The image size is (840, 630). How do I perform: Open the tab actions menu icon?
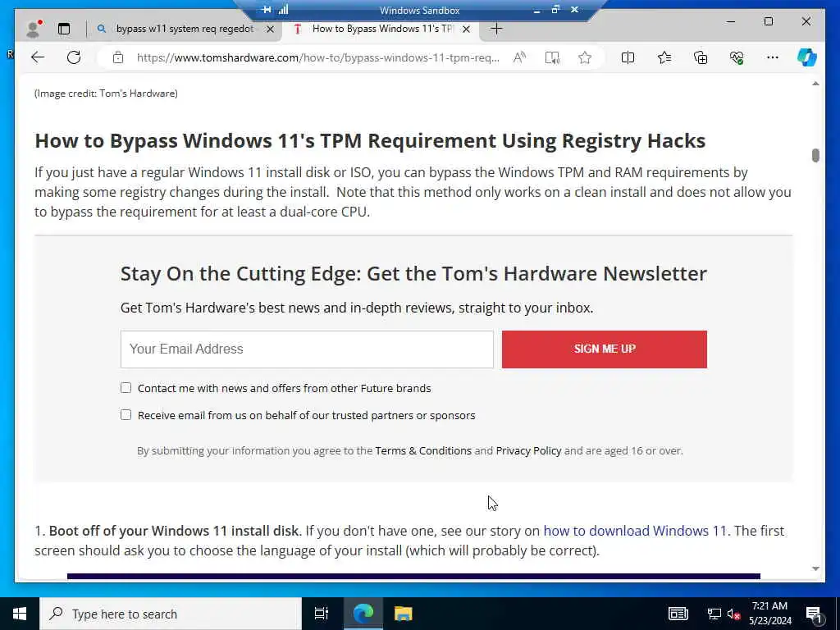tap(64, 29)
